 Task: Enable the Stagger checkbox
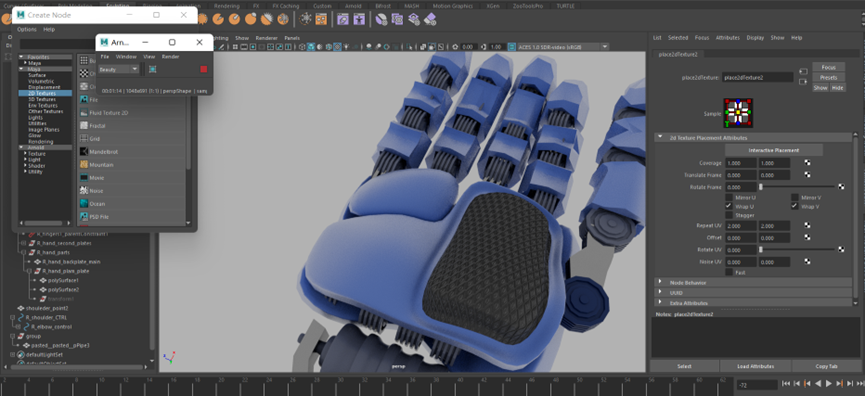[729, 215]
